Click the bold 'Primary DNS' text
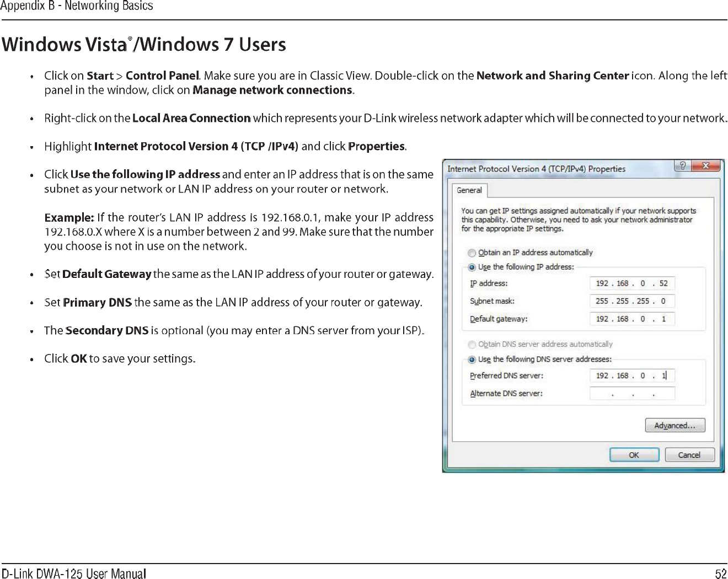728x579 pixels. [x=98, y=302]
